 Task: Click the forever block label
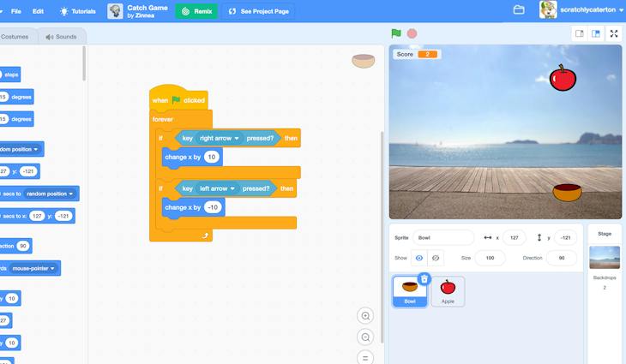162,119
